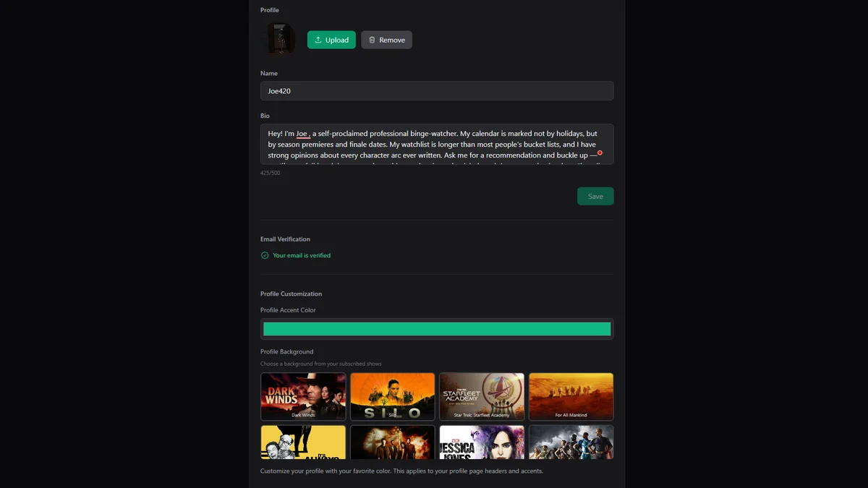Image resolution: width=868 pixels, height=488 pixels.
Task: Click the underlined Joe text in Bio
Action: pyautogui.click(x=302, y=133)
